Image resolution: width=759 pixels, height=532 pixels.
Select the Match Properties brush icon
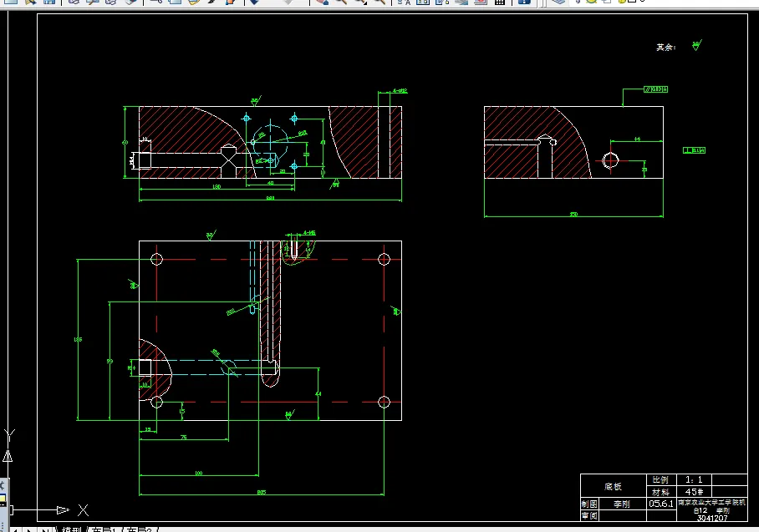[213, 2]
